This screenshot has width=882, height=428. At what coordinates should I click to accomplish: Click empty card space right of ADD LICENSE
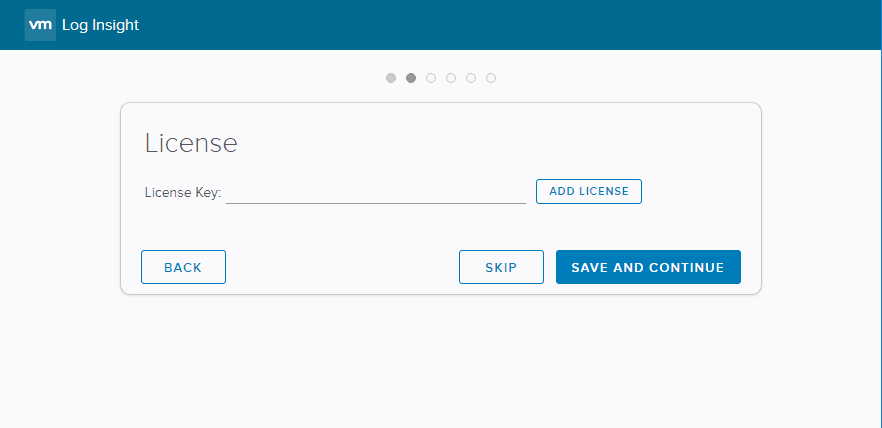pos(700,191)
